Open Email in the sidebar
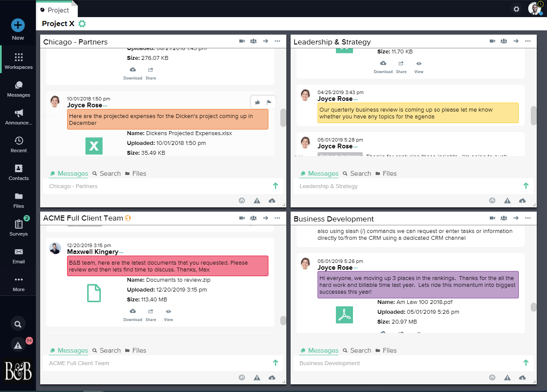Screen dimensions: 547x392 (x=18, y=256)
